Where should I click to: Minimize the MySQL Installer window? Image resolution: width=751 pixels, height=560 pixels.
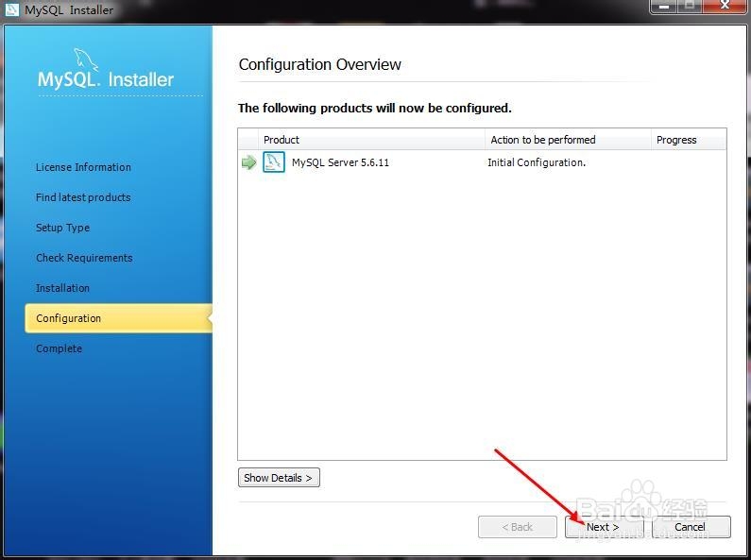[x=664, y=7]
